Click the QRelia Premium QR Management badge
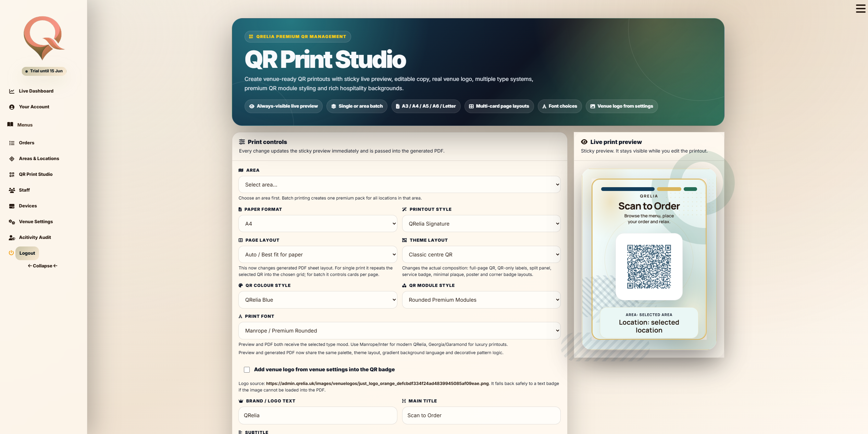Viewport: 868px width, 434px height. (x=298, y=37)
